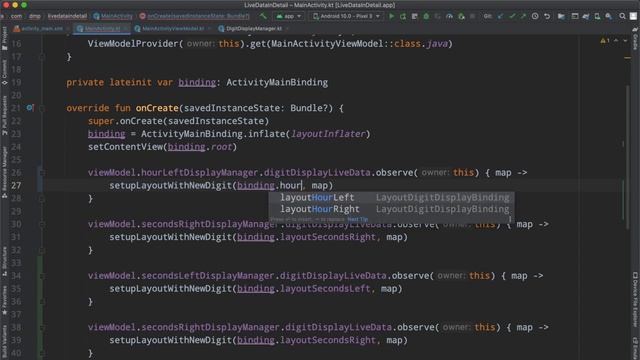Click the onCreate breadcrumb in navigation bar
640x360 pixels.
(194, 16)
